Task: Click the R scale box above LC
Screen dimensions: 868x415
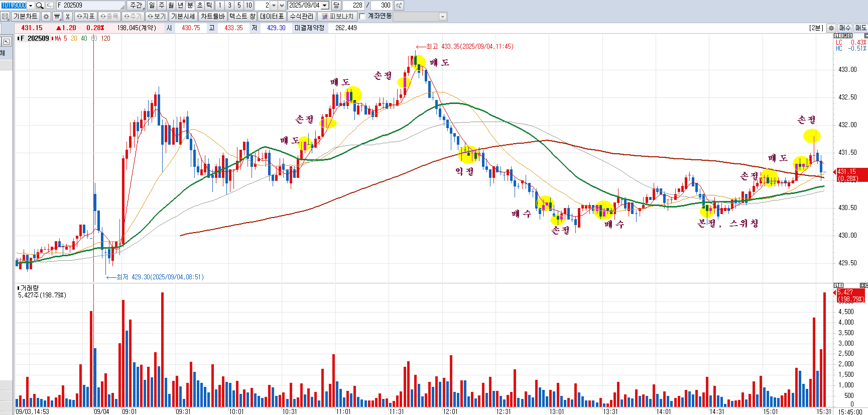Action: (845, 36)
